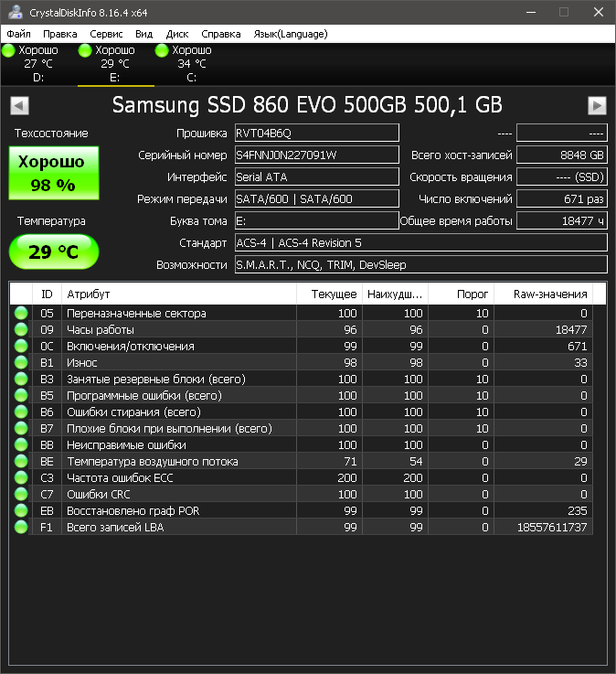The width and height of the screenshot is (616, 674).
Task: Select row Занятые резервные блоки (всего)
Action: (x=301, y=380)
